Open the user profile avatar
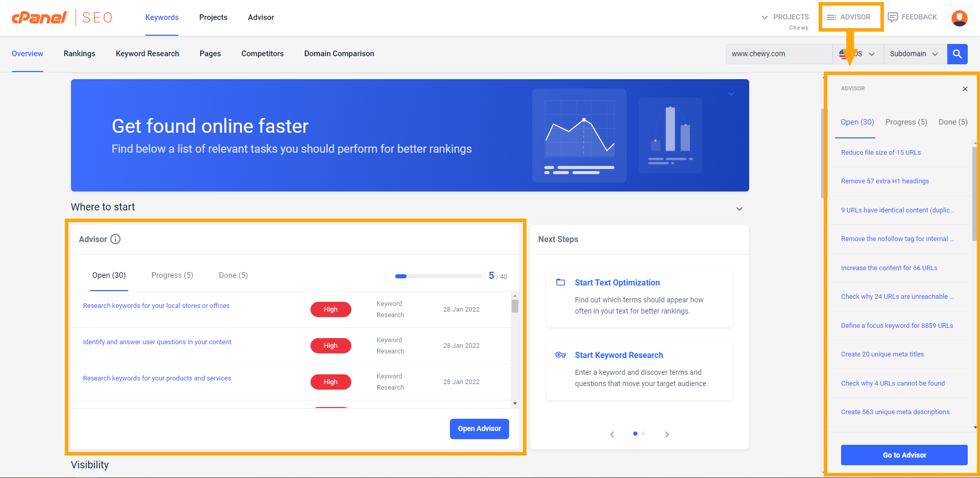 [x=959, y=18]
